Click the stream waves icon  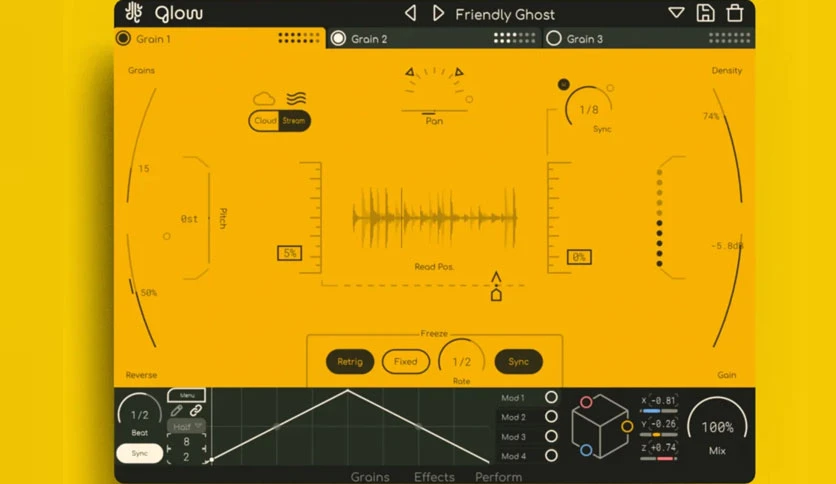296,99
